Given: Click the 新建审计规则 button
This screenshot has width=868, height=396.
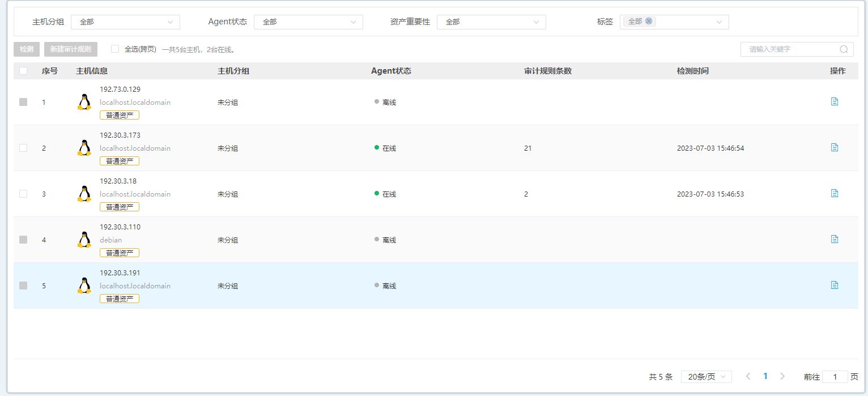Looking at the screenshot, I should (71, 49).
